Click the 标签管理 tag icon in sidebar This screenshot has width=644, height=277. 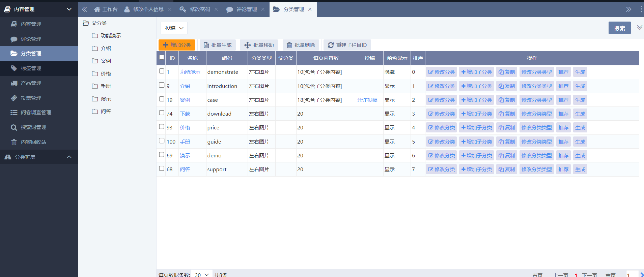14,68
